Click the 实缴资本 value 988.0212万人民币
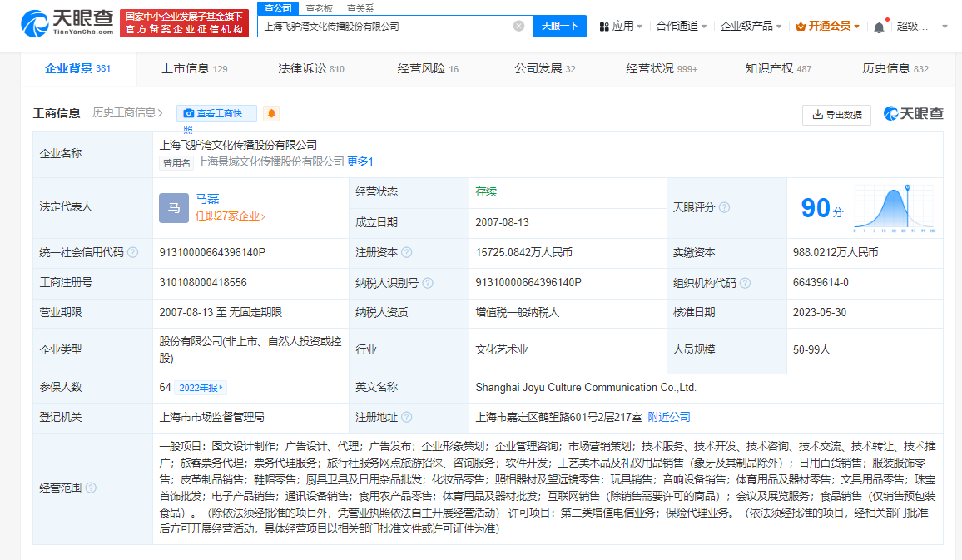Screen dimensions: 962x560 pos(835,252)
